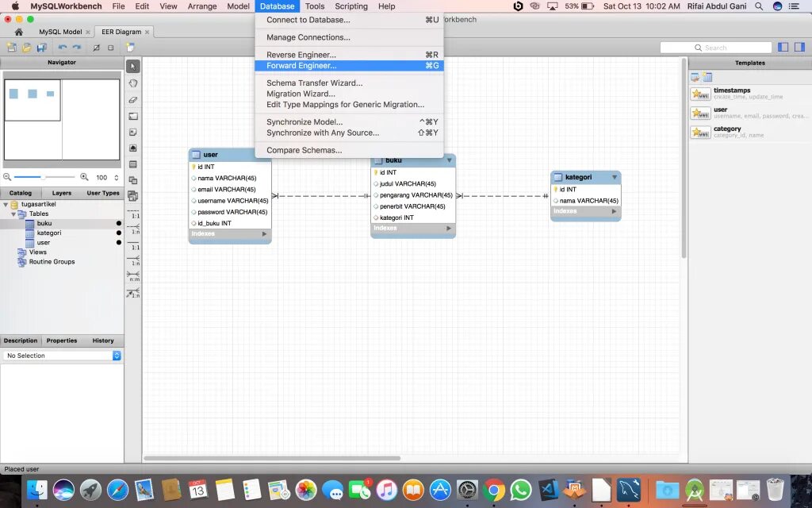The height and width of the screenshot is (508, 812).
Task: Save the model with the floppy disk icon
Action: tap(41, 47)
